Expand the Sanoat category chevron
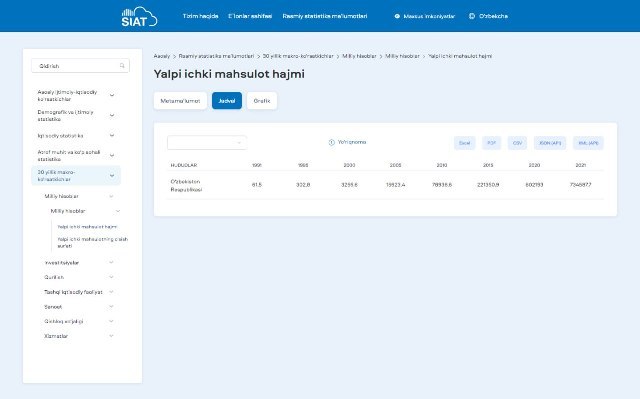Viewport: 640px width, 399px height. [111, 306]
